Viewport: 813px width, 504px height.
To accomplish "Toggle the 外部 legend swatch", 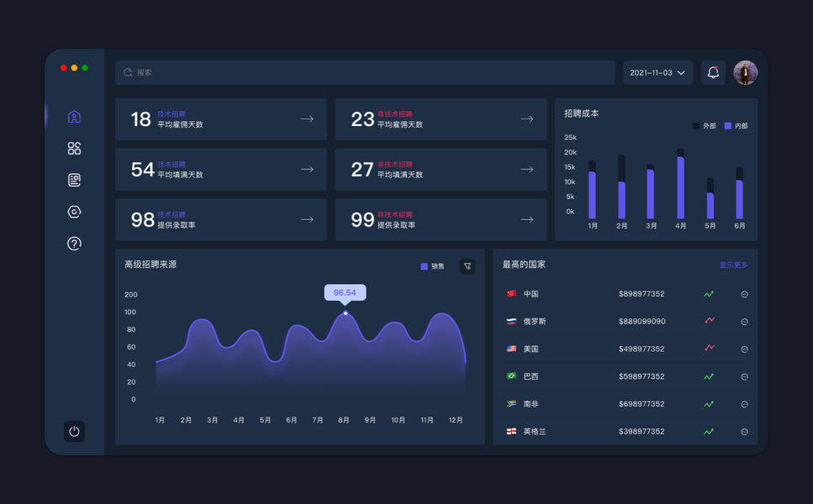I will tap(696, 126).
